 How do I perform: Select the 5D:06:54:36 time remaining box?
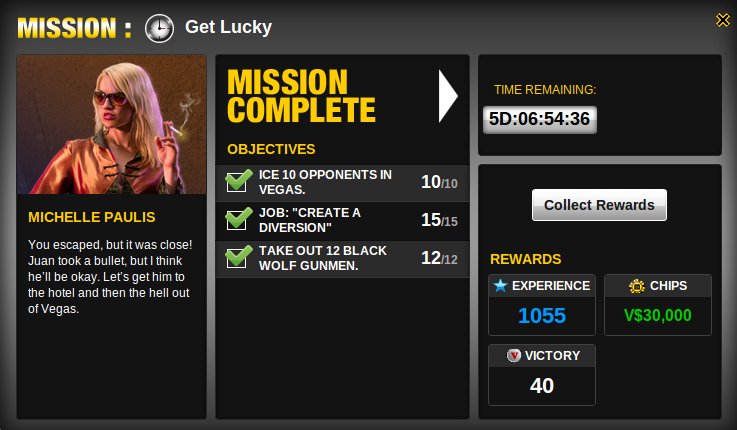540,119
